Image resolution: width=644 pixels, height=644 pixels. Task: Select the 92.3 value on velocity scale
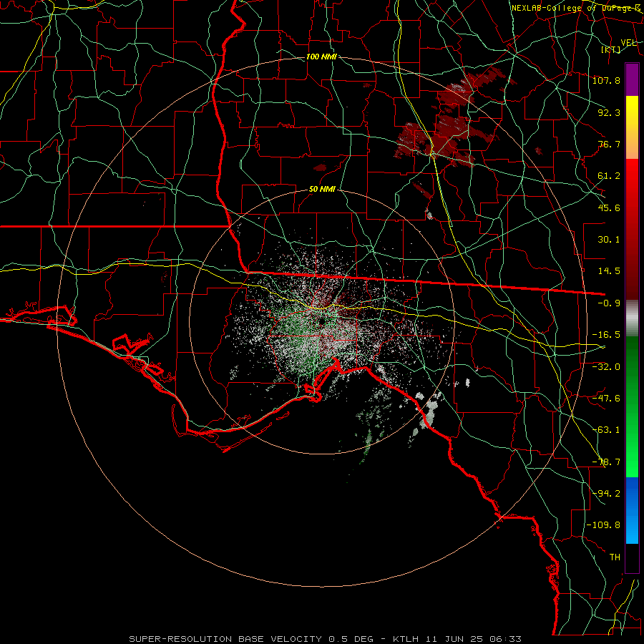coord(609,112)
